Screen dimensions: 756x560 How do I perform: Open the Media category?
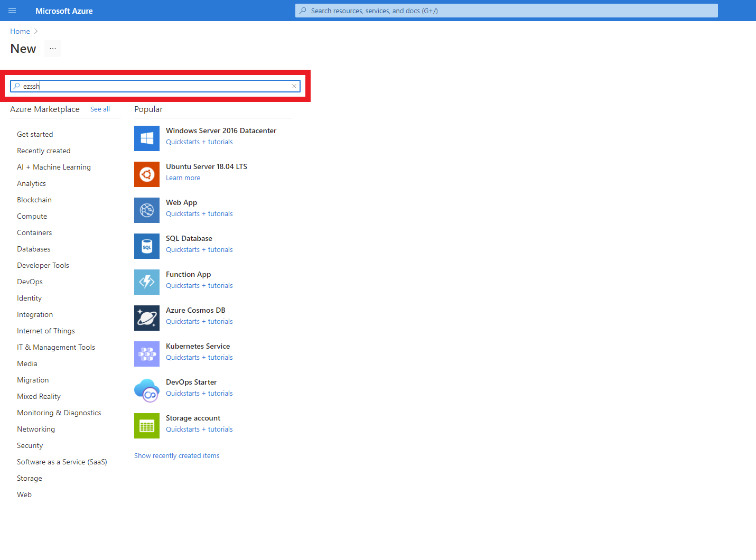27,363
